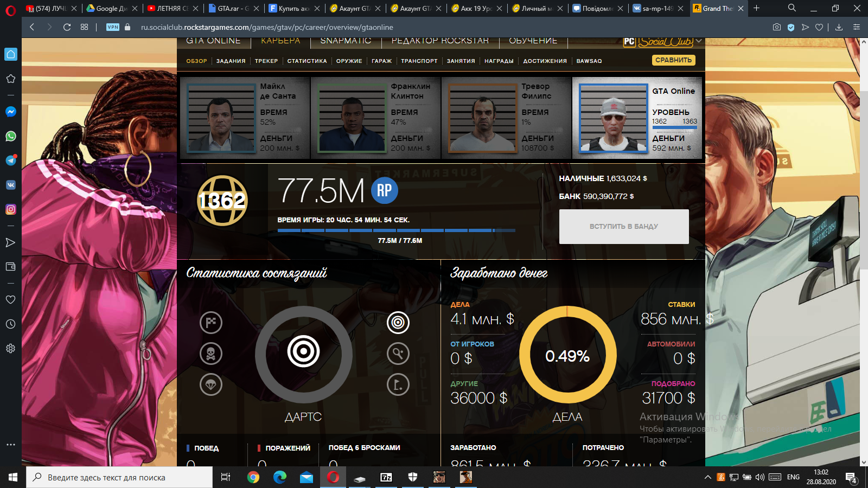Open ad blocker shield icon

coord(791,27)
